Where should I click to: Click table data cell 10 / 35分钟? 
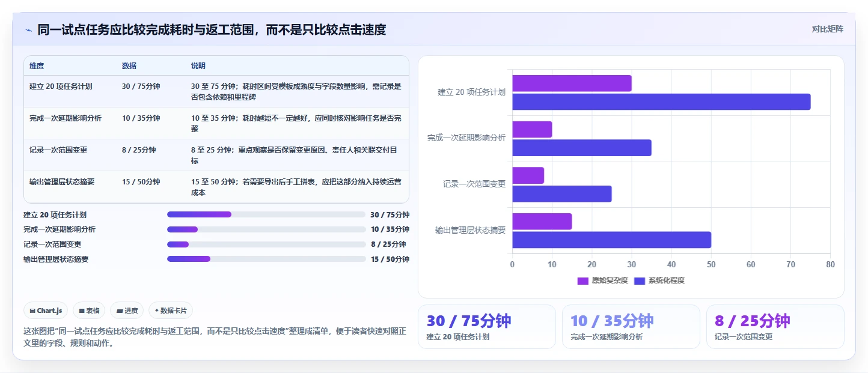point(141,118)
